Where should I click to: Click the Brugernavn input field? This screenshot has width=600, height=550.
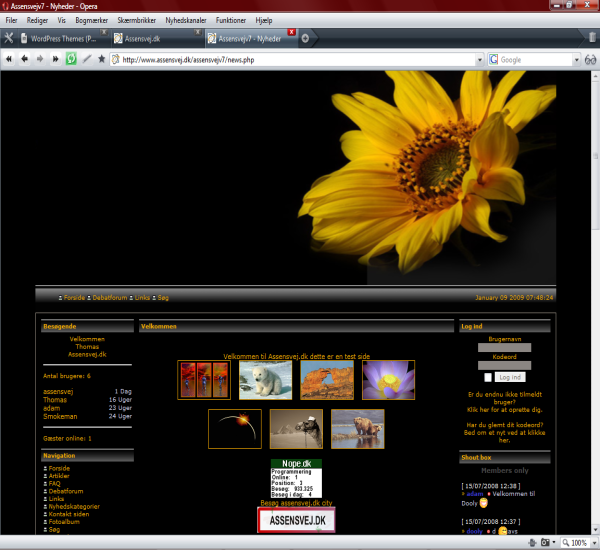point(504,348)
